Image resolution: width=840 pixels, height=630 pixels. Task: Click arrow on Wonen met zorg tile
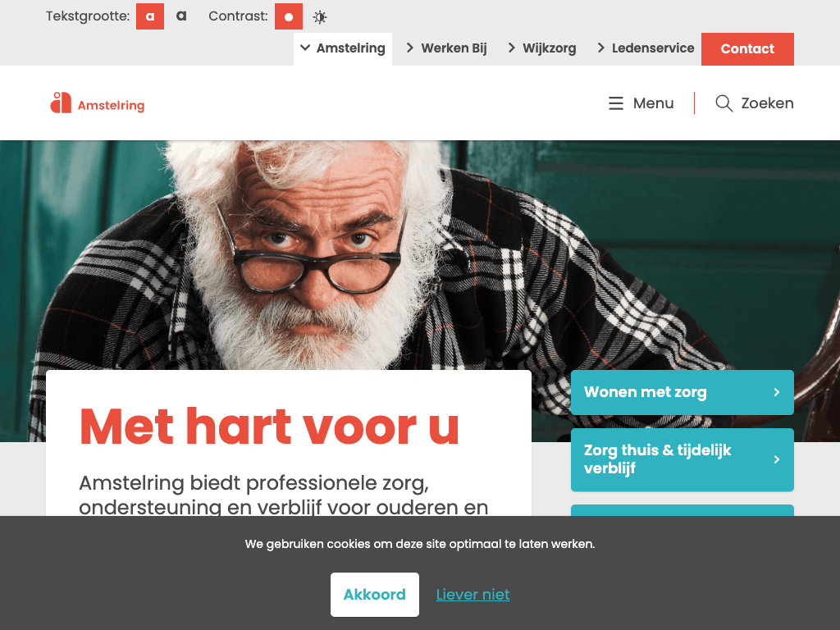776,392
